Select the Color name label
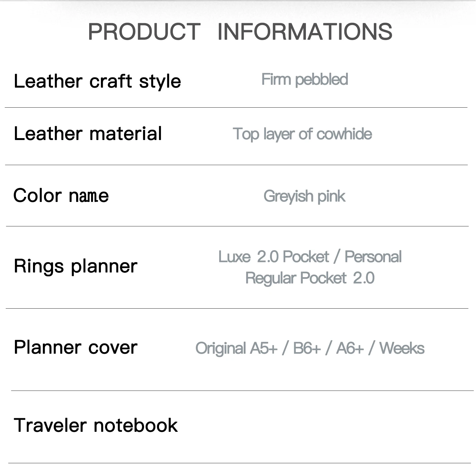The width and height of the screenshot is (476, 475). click(x=61, y=195)
